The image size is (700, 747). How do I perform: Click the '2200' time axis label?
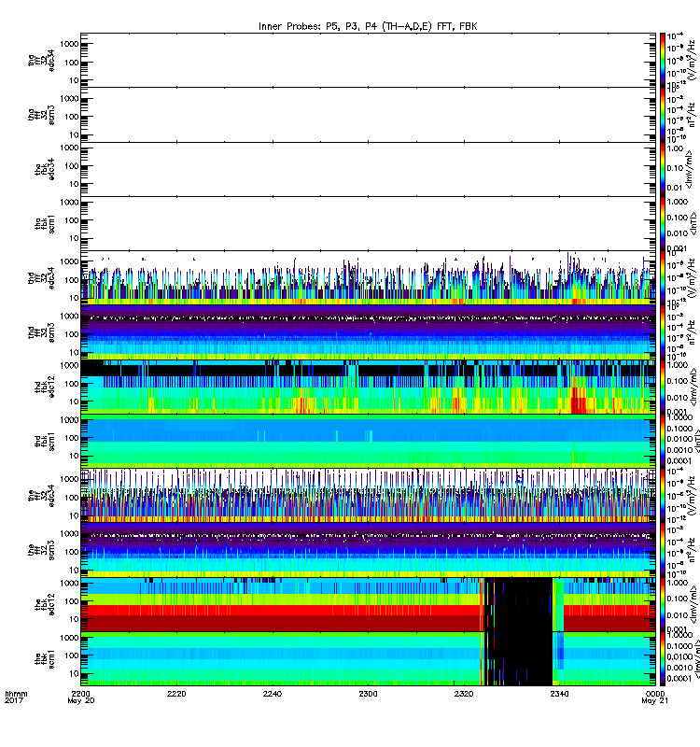80,694
